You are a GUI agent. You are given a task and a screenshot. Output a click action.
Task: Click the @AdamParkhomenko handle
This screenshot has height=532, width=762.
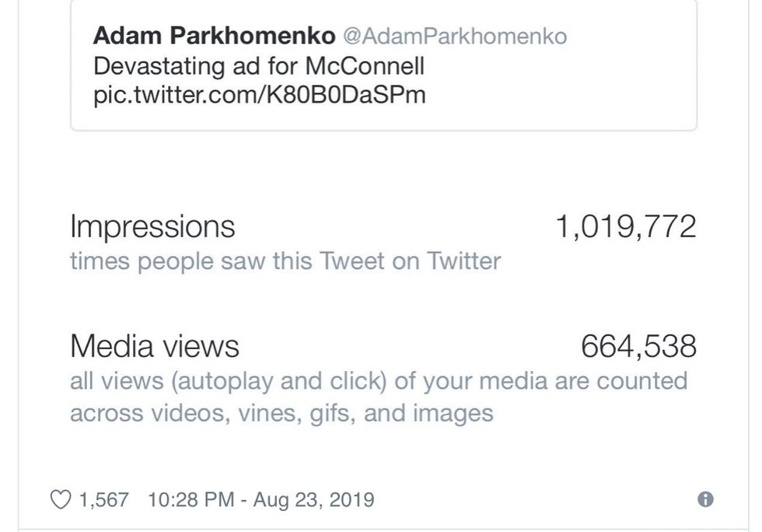pos(455,36)
